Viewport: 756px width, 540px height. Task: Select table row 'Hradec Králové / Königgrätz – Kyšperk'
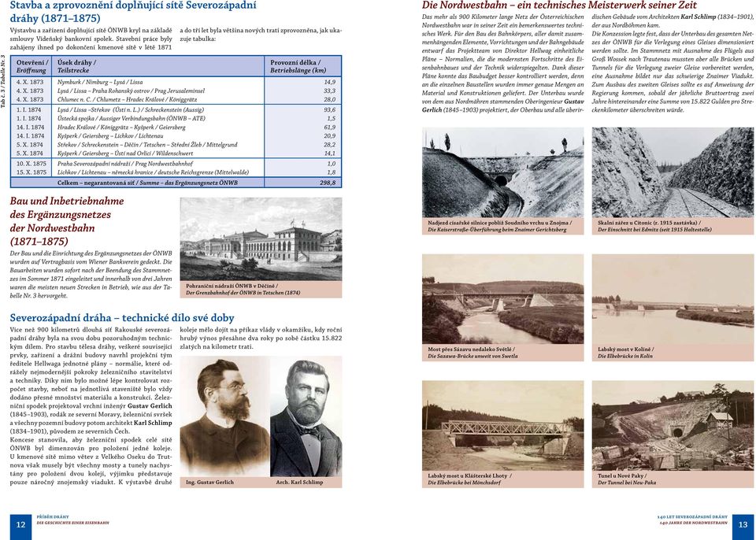(x=176, y=128)
